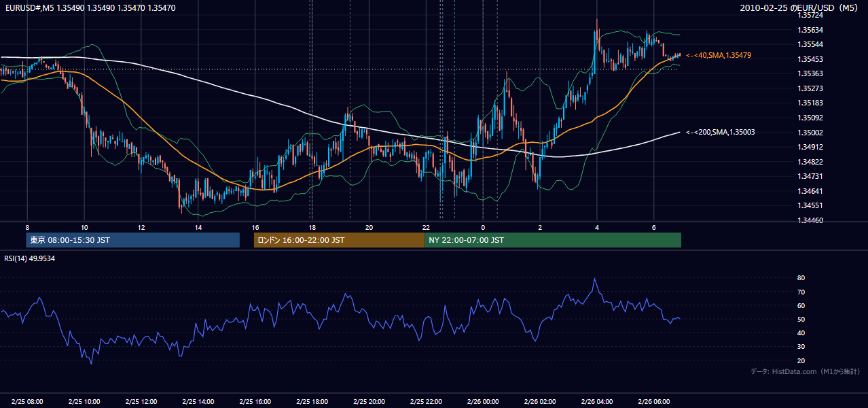Click hour tick 18 under the price chart
The height and width of the screenshot is (408, 868).
pos(312,227)
